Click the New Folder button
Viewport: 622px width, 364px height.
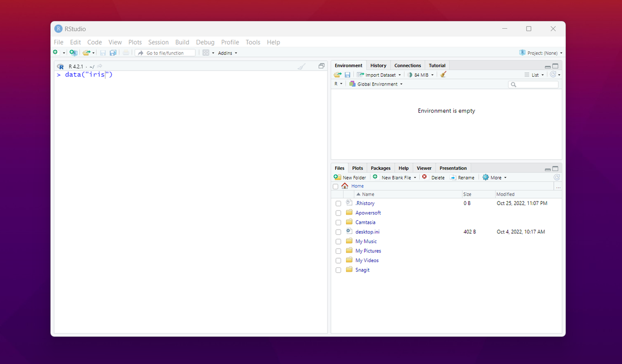coord(350,178)
